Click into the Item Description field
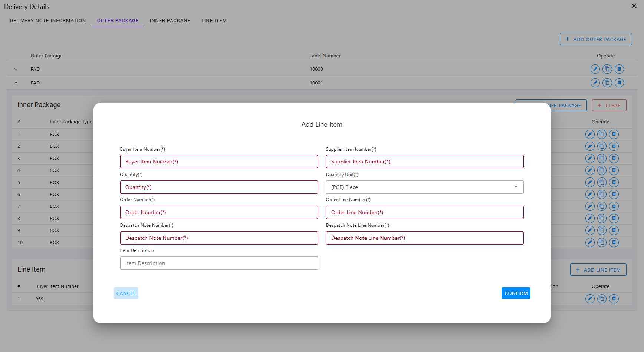The width and height of the screenshot is (644, 352). pyautogui.click(x=218, y=263)
